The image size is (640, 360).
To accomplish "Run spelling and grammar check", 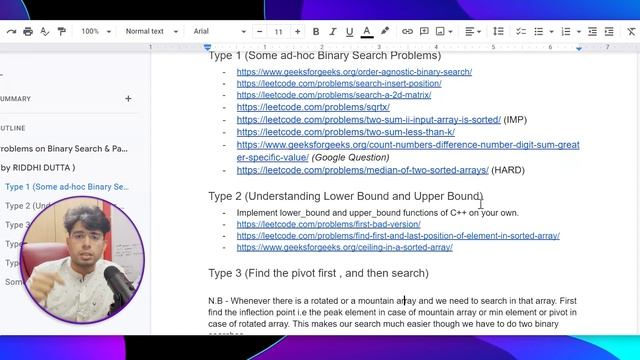I will coord(44,31).
